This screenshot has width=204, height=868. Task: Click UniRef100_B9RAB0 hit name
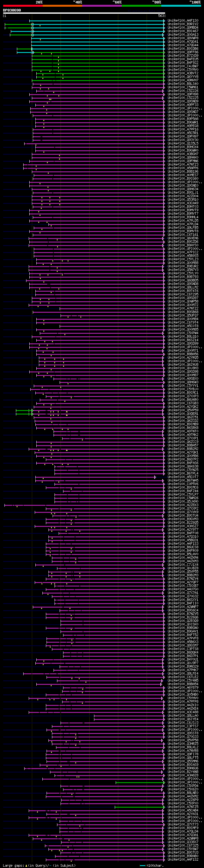[x=183, y=856]
